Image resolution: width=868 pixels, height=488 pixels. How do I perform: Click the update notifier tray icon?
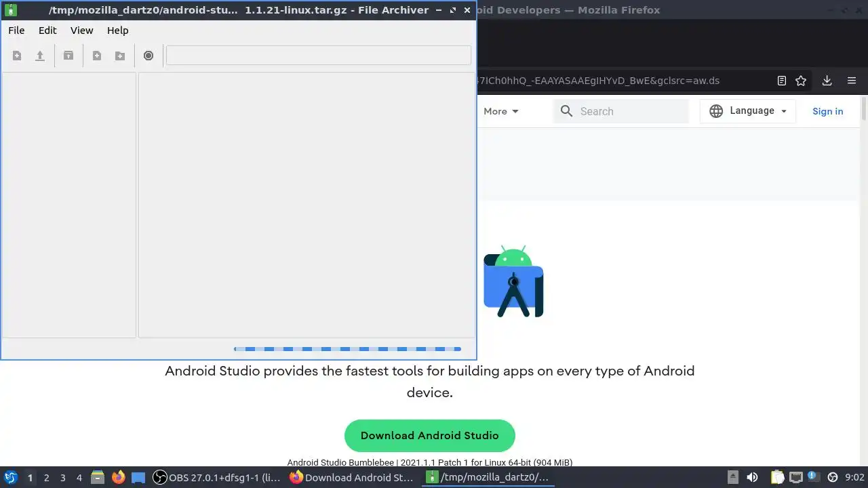click(814, 477)
